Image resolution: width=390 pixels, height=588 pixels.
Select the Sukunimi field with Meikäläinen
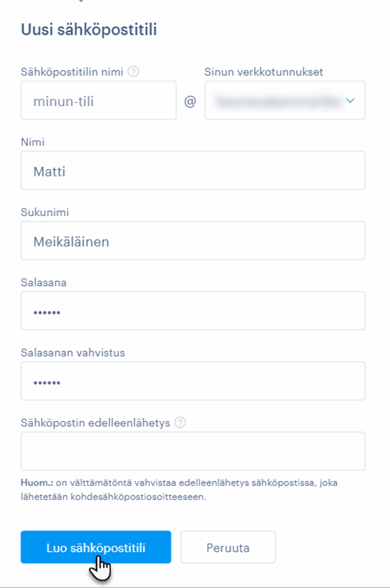click(x=193, y=240)
